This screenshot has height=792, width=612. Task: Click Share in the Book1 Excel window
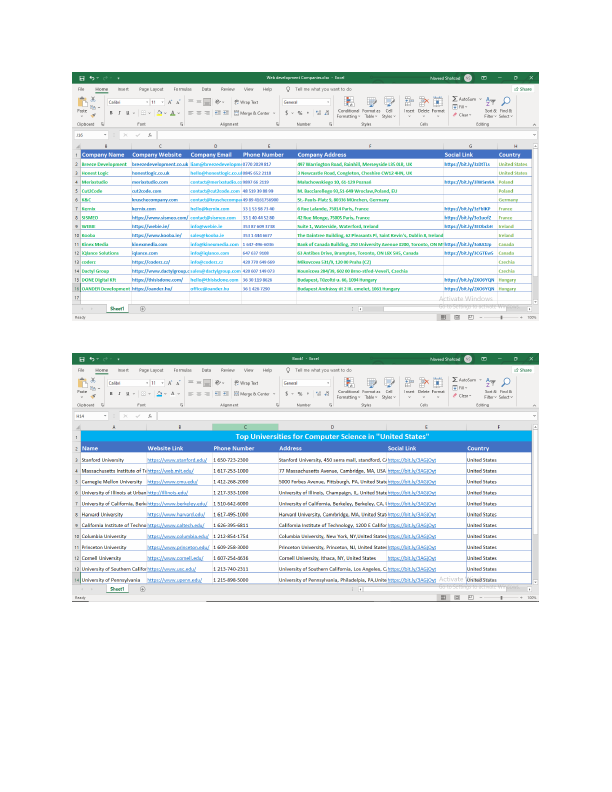(x=524, y=370)
